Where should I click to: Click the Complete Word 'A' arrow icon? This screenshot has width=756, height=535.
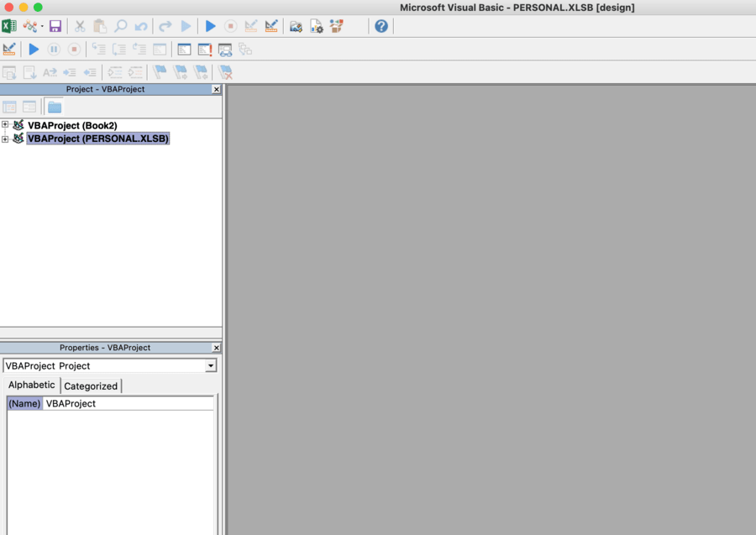pos(50,72)
